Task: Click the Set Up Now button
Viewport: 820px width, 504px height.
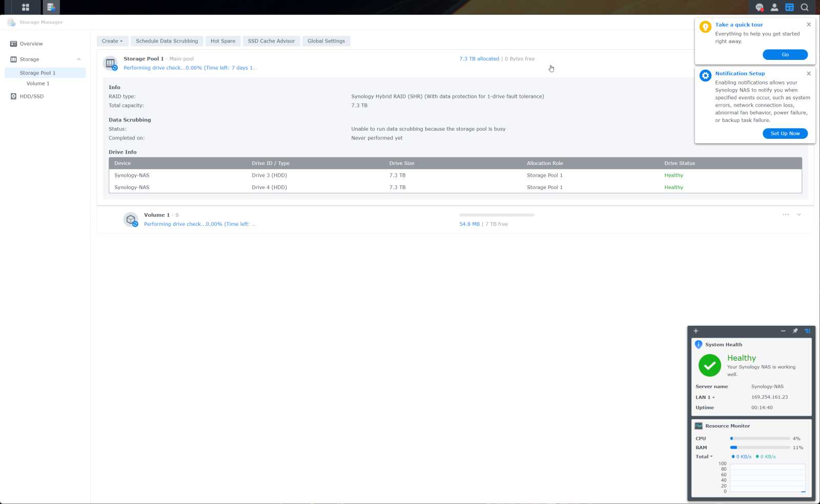Action: click(785, 133)
